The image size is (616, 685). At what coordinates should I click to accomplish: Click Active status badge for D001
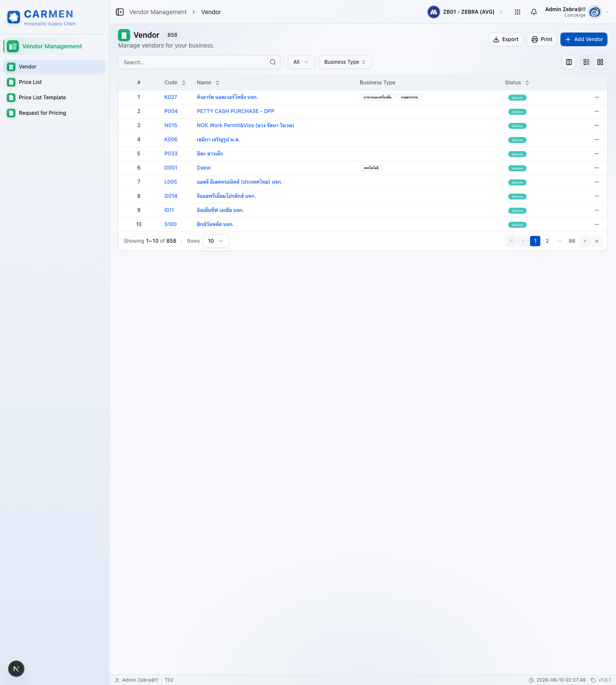coord(517,168)
